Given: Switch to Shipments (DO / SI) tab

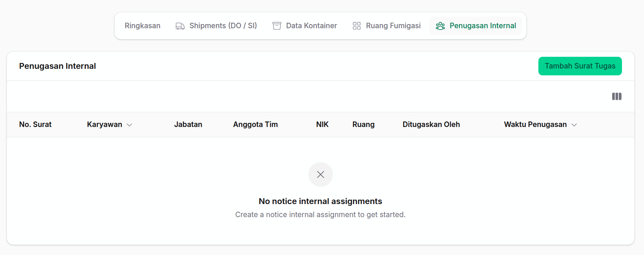Looking at the screenshot, I should 216,26.
